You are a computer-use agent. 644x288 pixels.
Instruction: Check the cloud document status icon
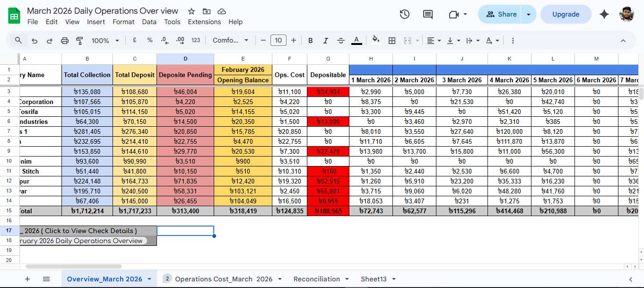pos(222,11)
